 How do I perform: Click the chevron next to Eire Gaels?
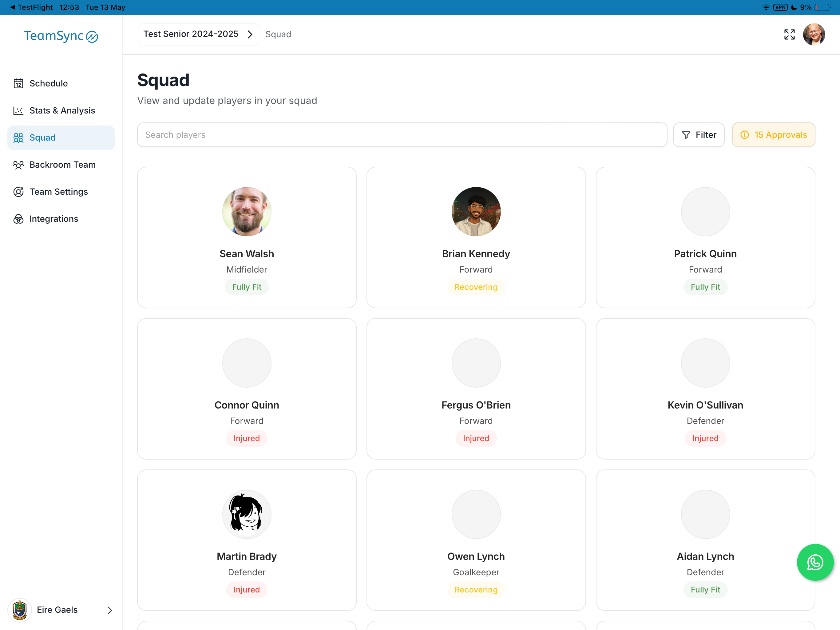pos(110,610)
